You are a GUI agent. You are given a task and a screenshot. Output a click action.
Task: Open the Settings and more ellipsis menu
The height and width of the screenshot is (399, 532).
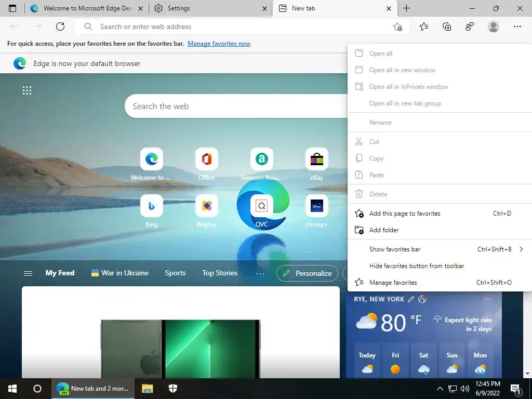click(517, 26)
